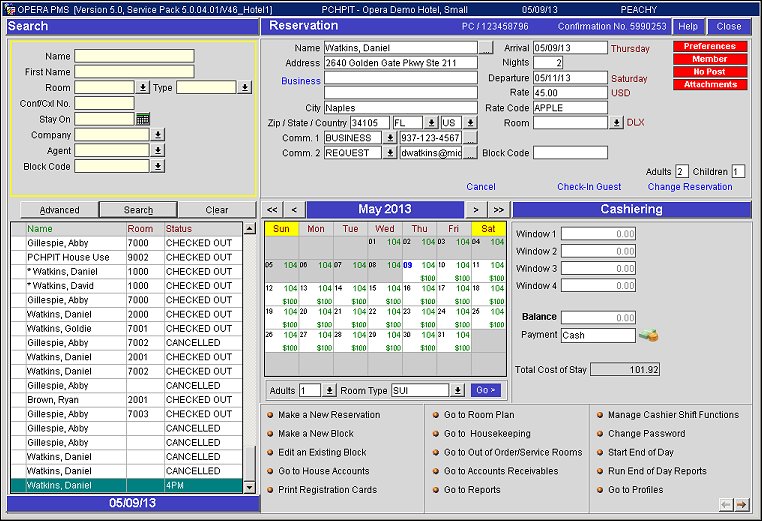Click the Conf/Cxl No. input field
762x521 pixels.
[104, 103]
